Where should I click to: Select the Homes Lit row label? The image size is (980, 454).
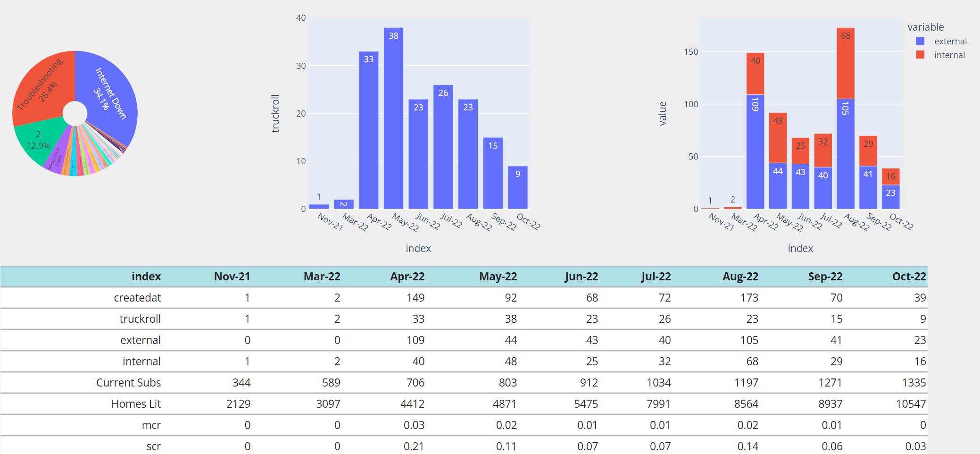136,404
